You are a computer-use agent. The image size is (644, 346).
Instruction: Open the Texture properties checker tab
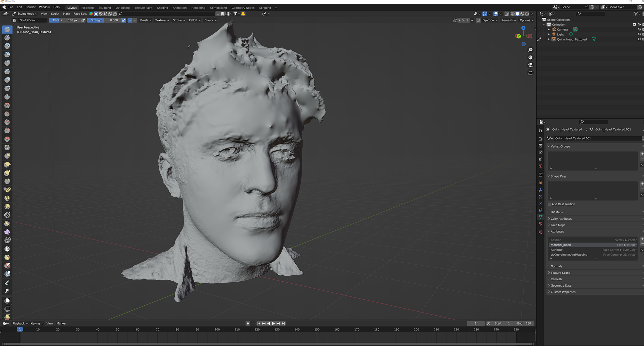(540, 232)
